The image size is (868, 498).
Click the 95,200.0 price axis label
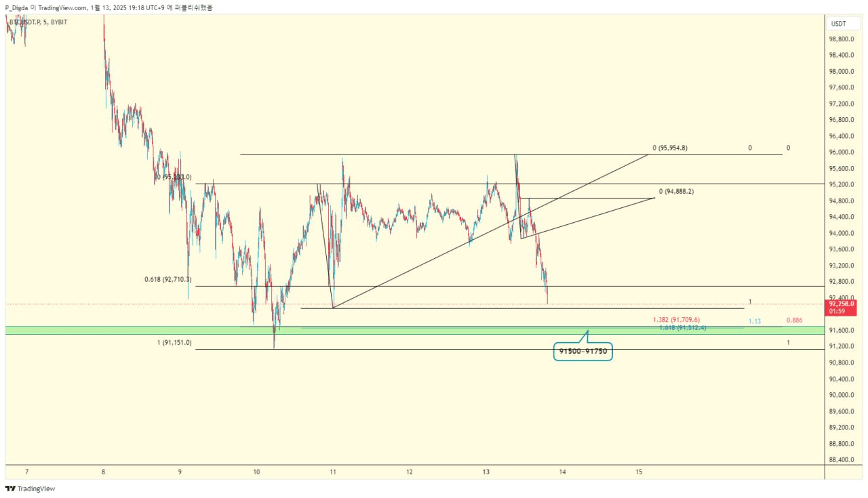click(841, 185)
